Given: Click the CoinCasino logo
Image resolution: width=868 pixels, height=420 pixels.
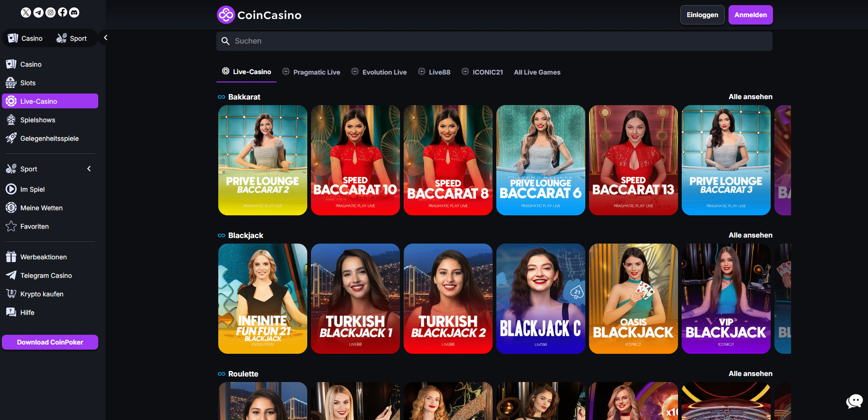Looking at the screenshot, I should point(259,15).
